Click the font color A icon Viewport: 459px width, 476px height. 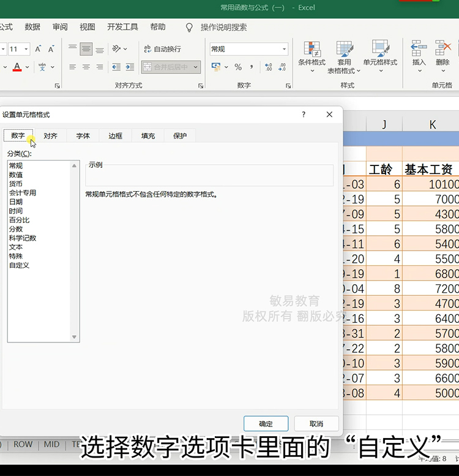point(17,67)
